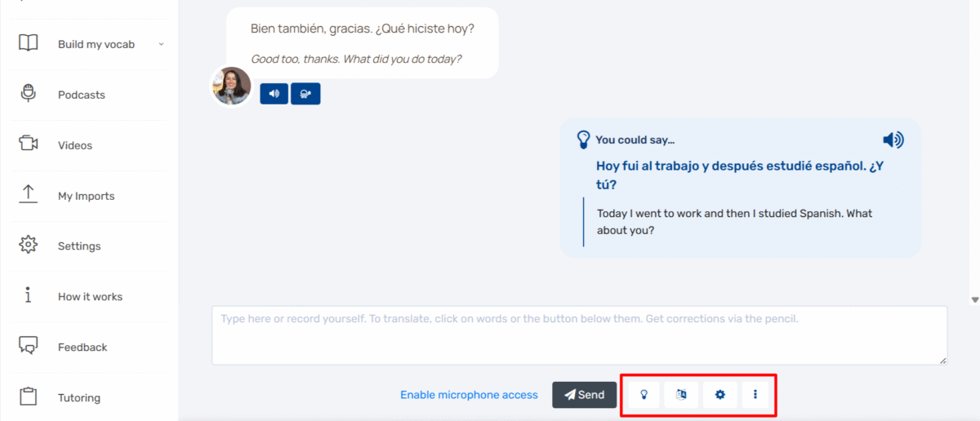
Task: Click the translate icon in bottom toolbar
Action: pyautogui.click(x=681, y=395)
